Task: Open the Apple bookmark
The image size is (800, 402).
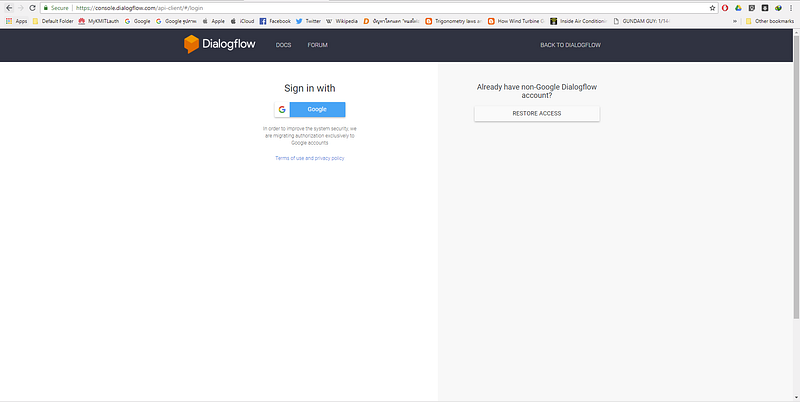Action: [x=213, y=21]
